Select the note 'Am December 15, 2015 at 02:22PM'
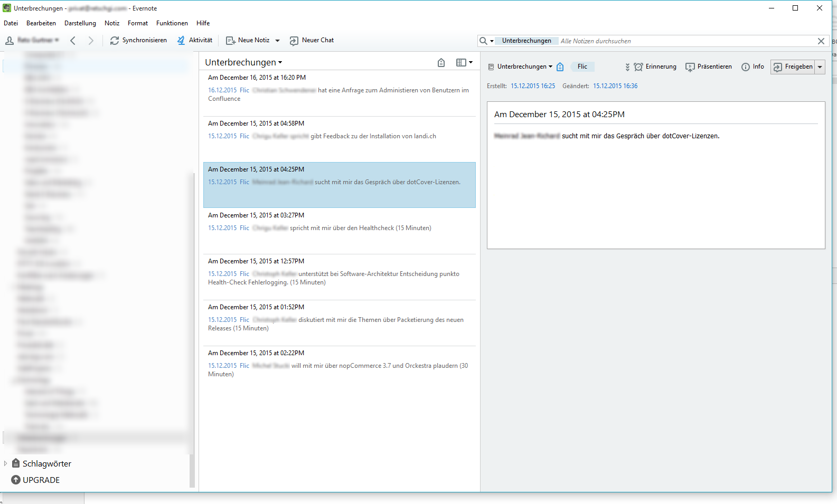Screen dimensions: 837x504 point(340,369)
